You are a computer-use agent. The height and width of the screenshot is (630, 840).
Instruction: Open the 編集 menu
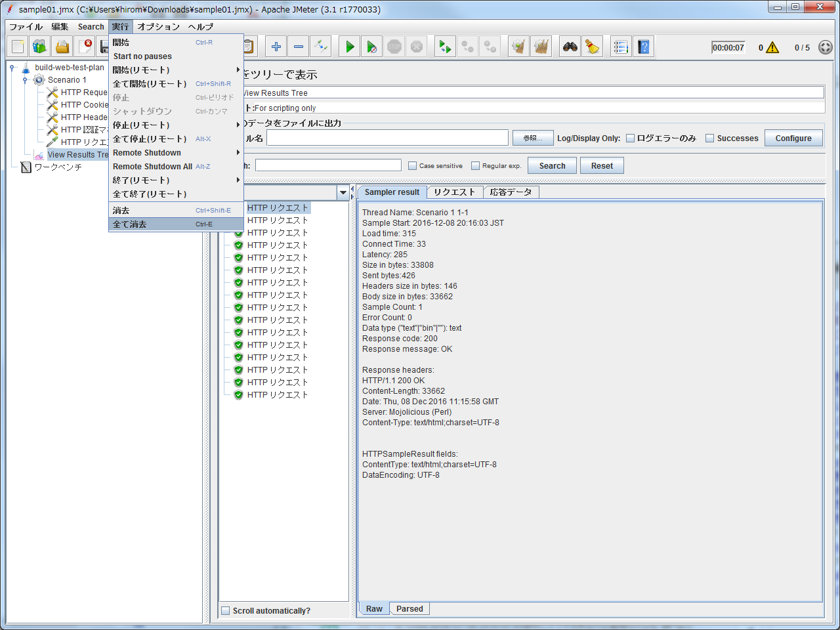click(60, 27)
